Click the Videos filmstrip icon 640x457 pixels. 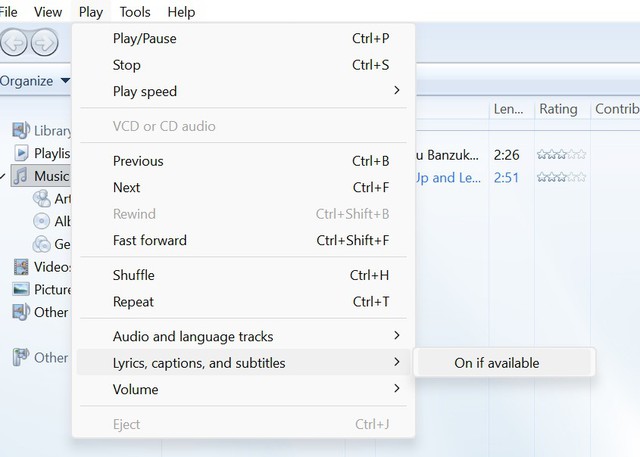point(21,267)
